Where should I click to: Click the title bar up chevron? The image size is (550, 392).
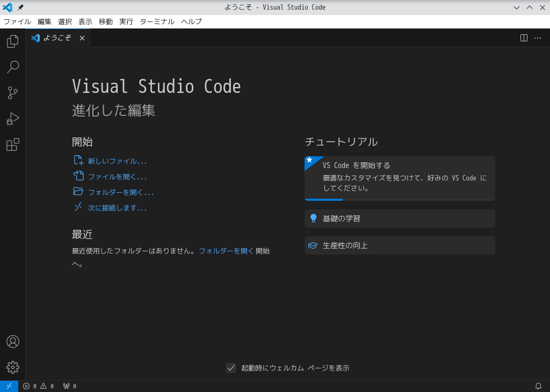[530, 8]
